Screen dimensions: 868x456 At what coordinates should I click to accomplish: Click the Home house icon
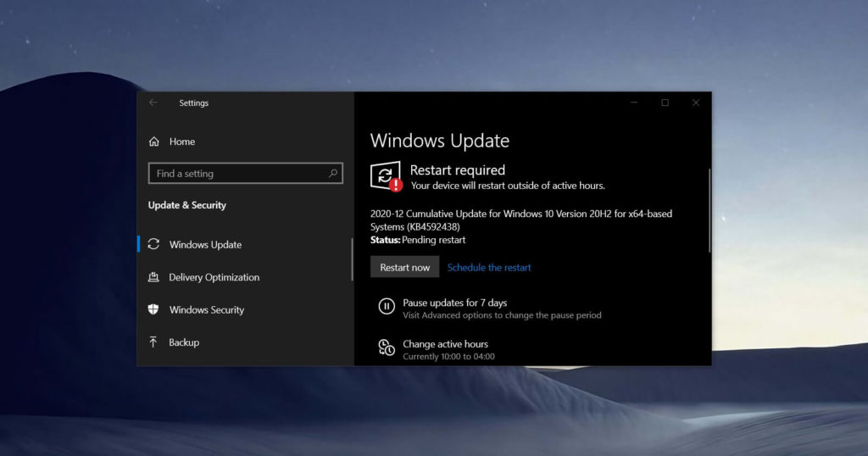coord(153,142)
